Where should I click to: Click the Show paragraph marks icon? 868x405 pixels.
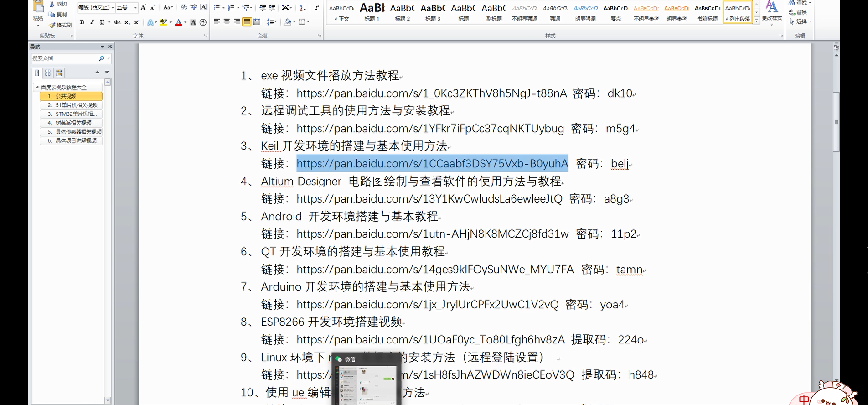coord(316,7)
